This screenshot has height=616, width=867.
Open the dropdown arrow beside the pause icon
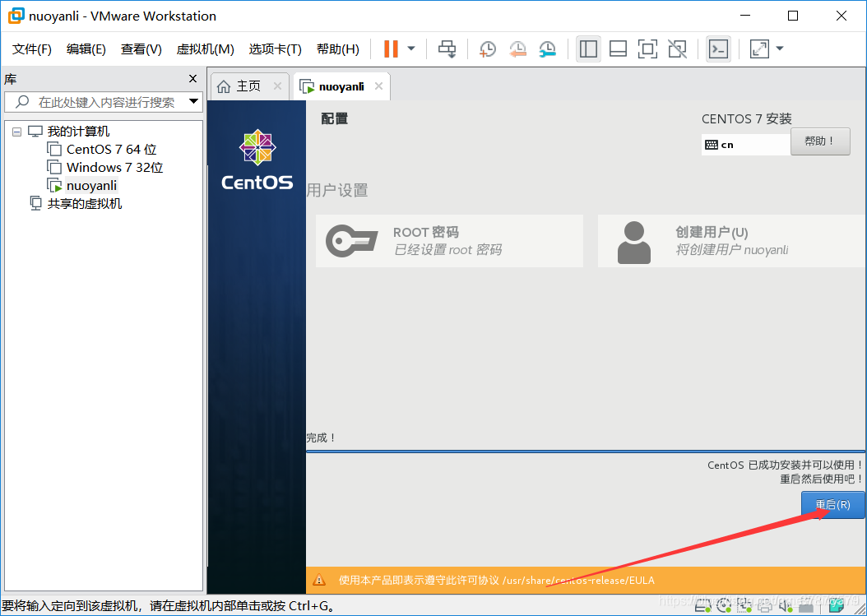411,49
